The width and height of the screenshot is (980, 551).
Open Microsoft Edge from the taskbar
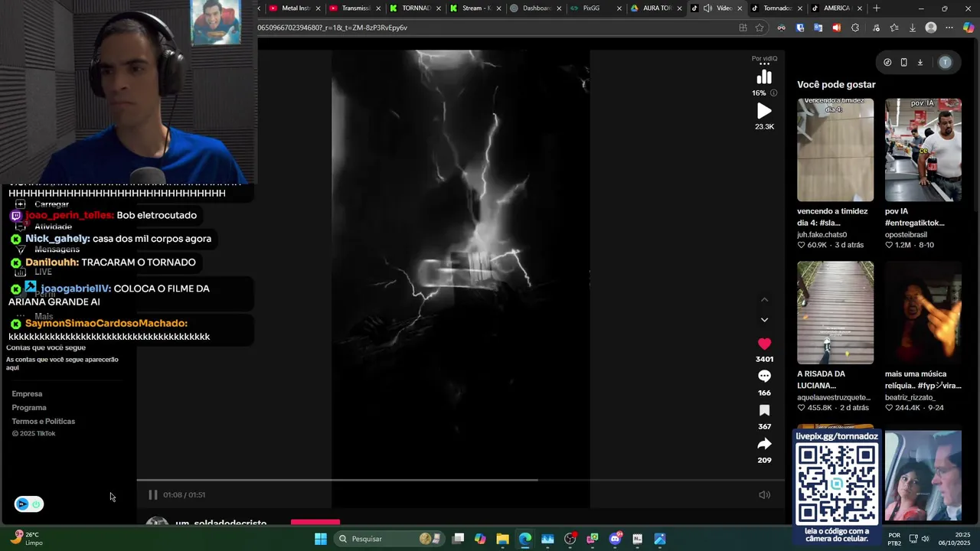click(x=525, y=539)
